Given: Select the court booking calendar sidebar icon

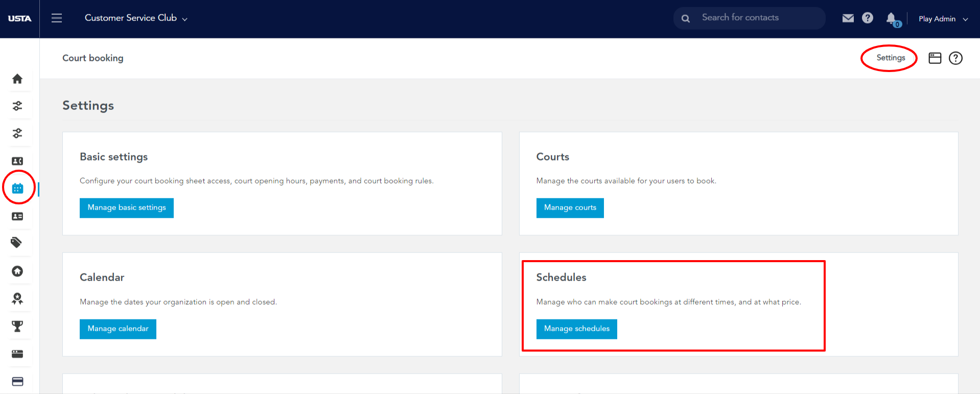Looking at the screenshot, I should (x=18, y=189).
